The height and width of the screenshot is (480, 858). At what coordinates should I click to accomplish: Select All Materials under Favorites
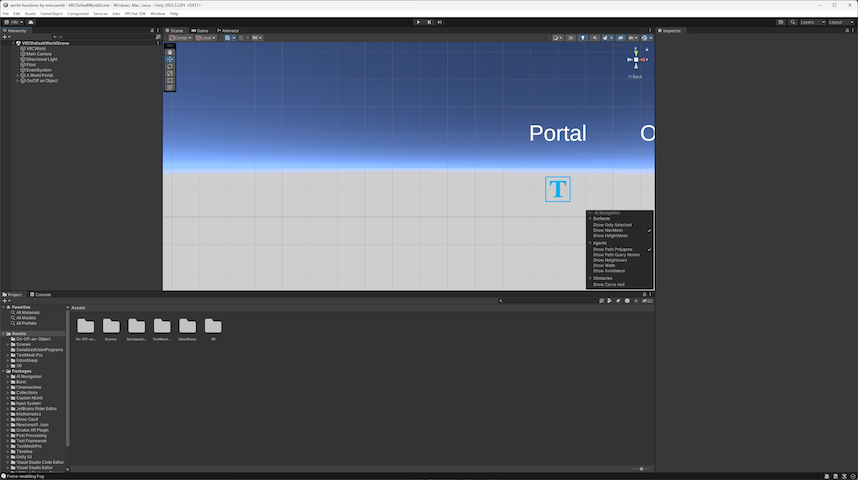26,312
